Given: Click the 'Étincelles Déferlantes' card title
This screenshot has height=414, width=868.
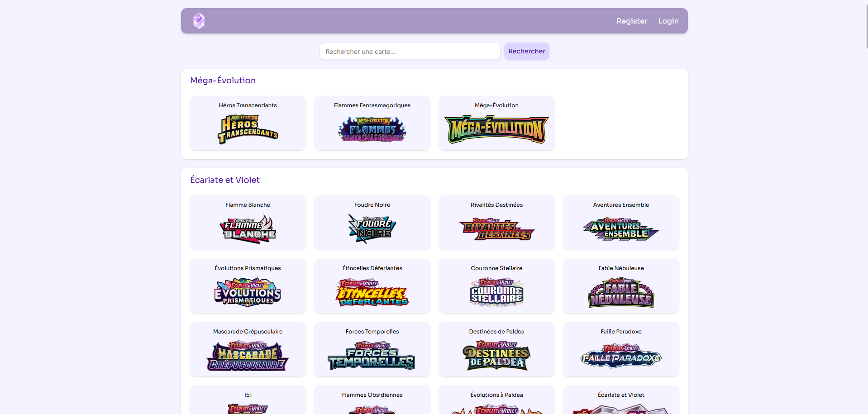Looking at the screenshot, I should pyautogui.click(x=372, y=268).
